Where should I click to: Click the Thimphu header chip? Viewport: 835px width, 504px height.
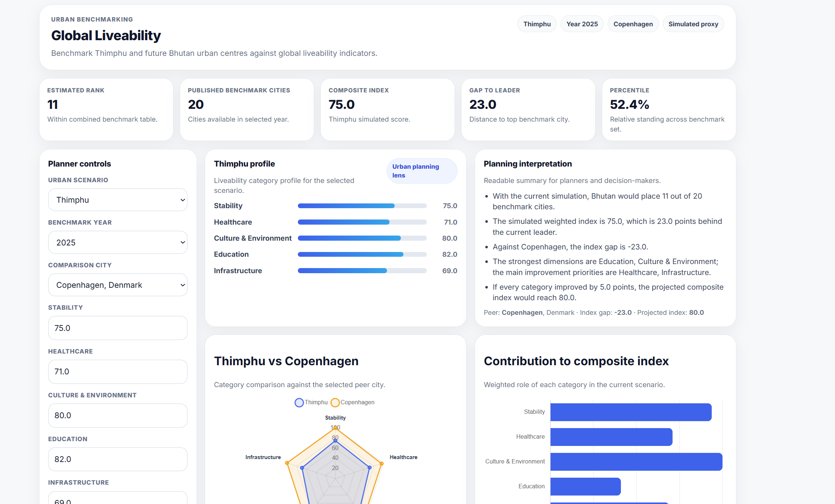(536, 24)
